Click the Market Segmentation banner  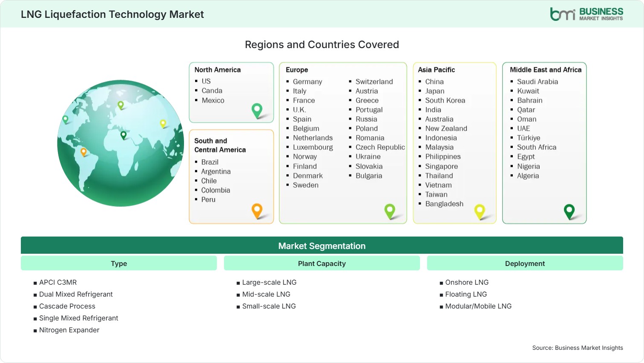(x=322, y=246)
